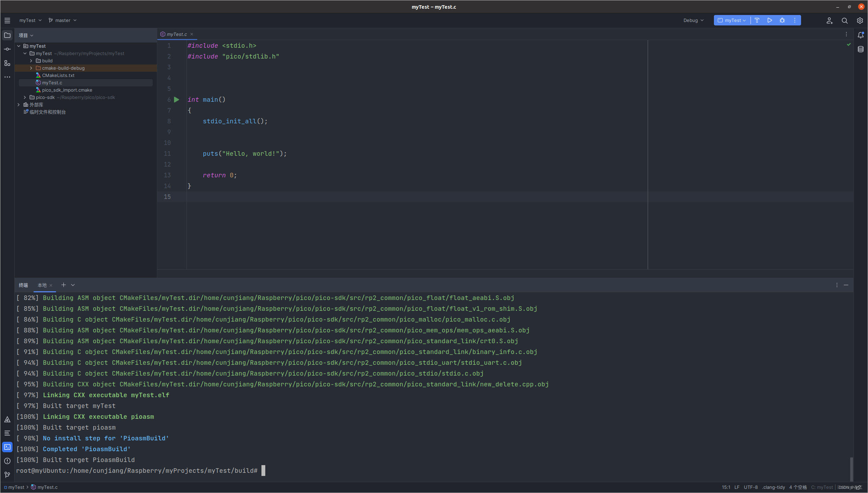Toggle the Project tool window folder button
This screenshot has width=868, height=493.
coord(7,35)
